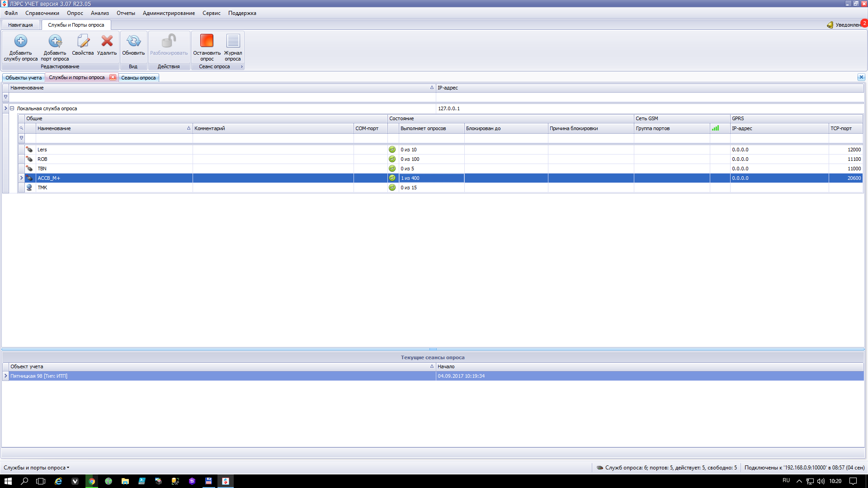The height and width of the screenshot is (488, 868).
Task: Switch to Сеансы опроса tab
Action: pos(138,78)
